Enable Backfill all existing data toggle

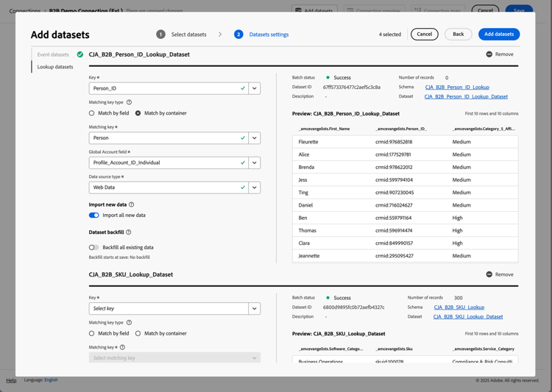pos(94,248)
